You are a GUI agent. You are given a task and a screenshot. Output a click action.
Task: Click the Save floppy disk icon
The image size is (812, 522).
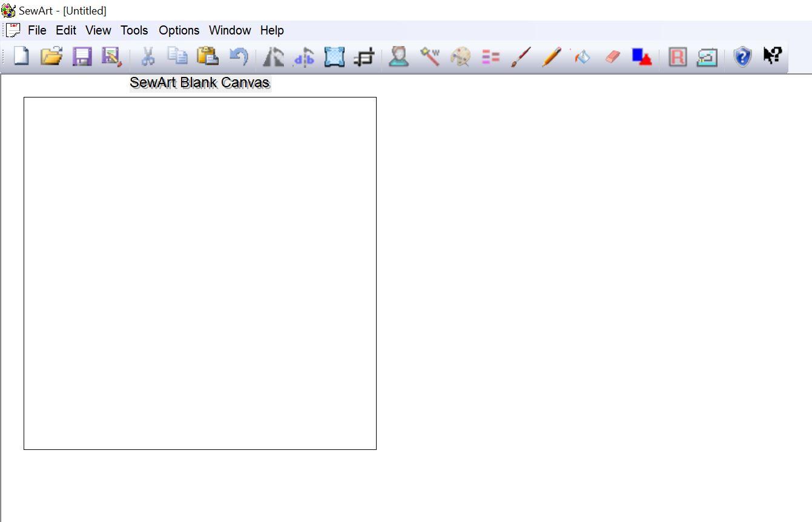pyautogui.click(x=82, y=56)
